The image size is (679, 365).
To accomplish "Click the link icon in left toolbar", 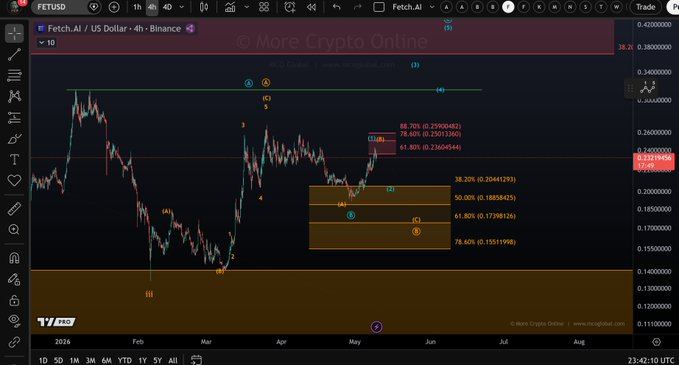I will tap(14, 342).
